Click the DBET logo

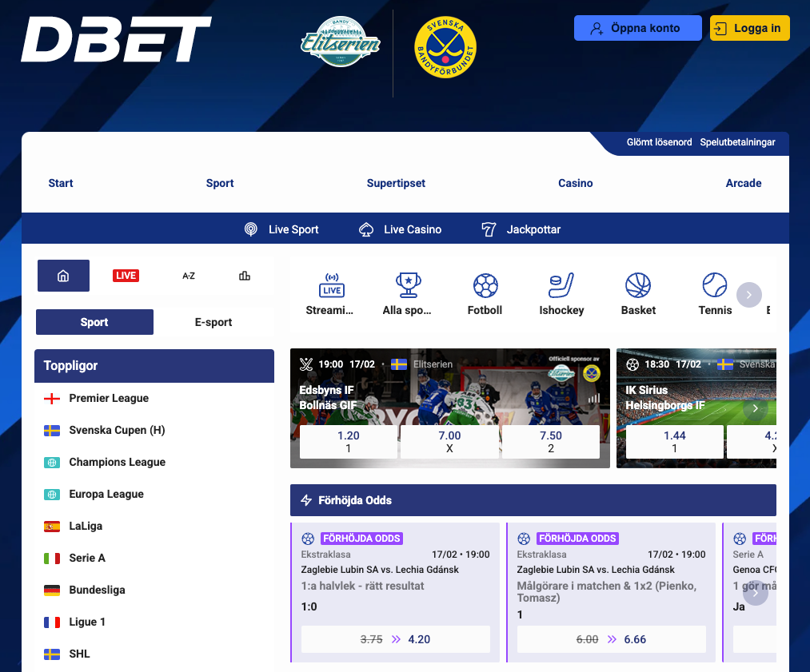click(x=116, y=39)
